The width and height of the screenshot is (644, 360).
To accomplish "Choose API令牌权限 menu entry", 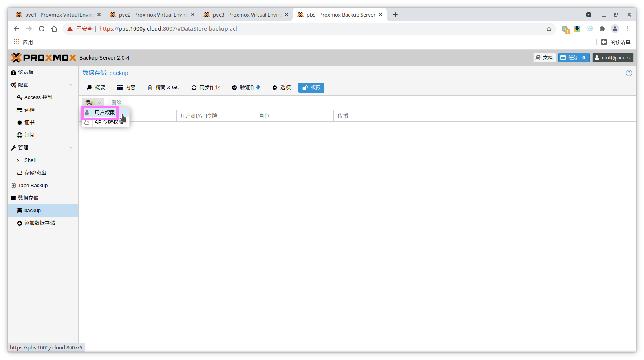I will point(108,122).
